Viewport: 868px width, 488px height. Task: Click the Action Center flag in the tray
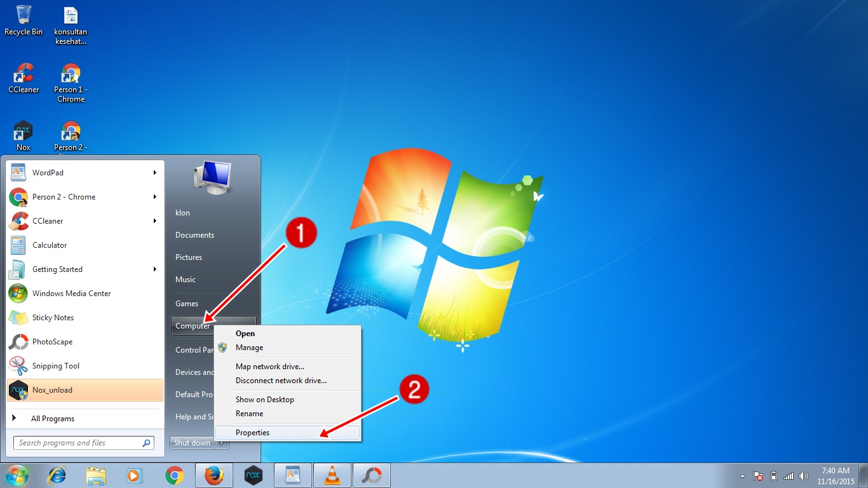(758, 476)
